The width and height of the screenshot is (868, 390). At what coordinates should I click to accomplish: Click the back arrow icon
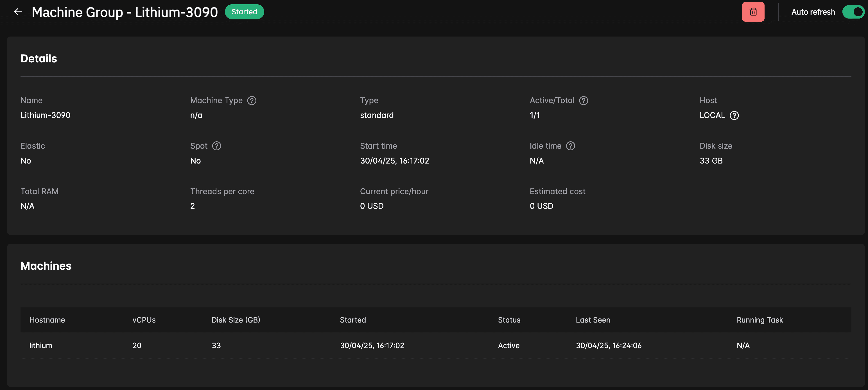(18, 12)
